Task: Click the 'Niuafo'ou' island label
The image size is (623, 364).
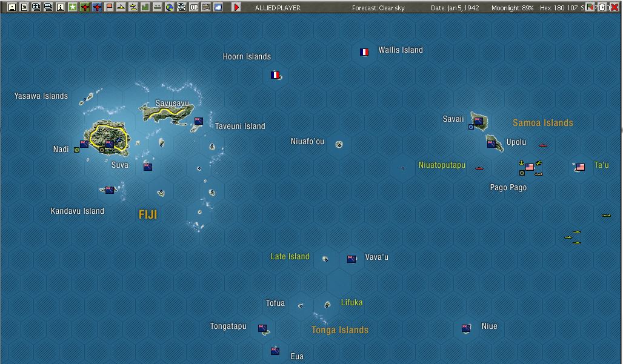Action: click(307, 141)
